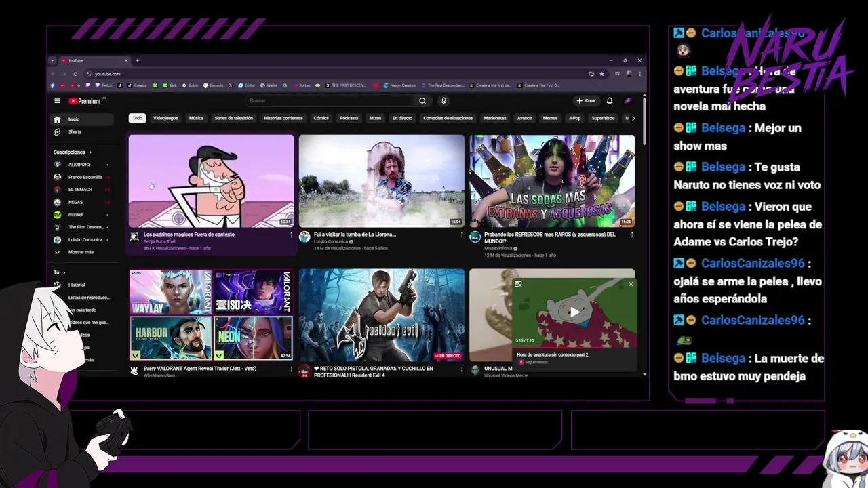Click the MissaSinfonia channel name
Image resolution: width=868 pixels, height=488 pixels.
pos(498,248)
